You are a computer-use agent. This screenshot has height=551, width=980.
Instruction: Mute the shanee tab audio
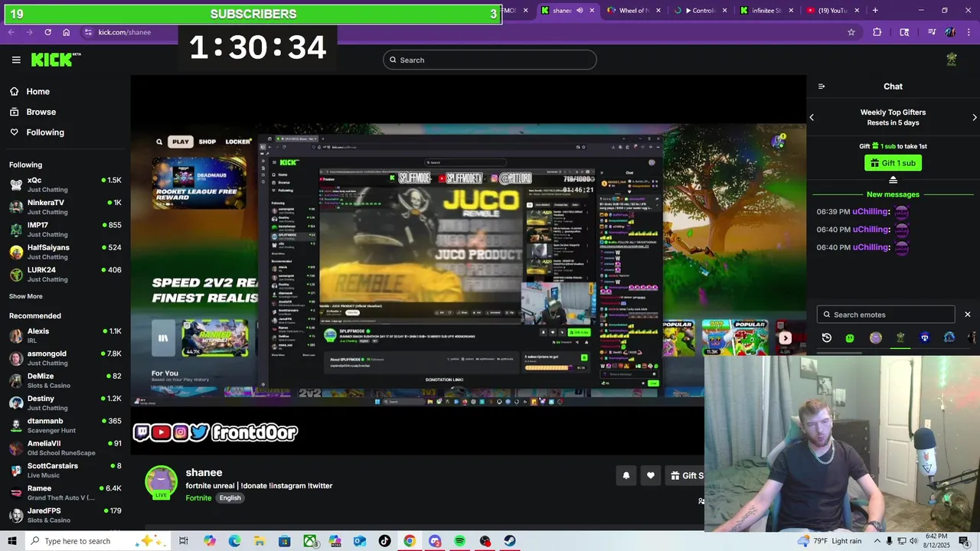(580, 11)
